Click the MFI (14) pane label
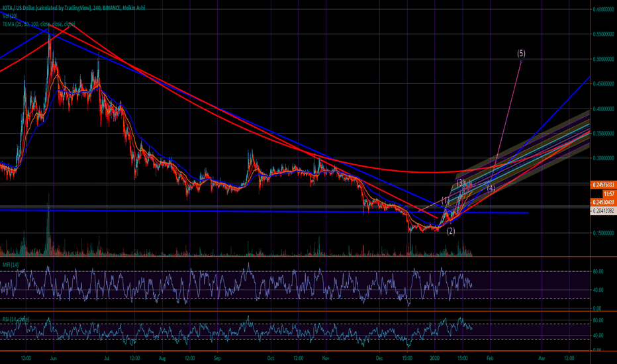Image resolution: width=617 pixels, height=364 pixels. pyautogui.click(x=10, y=265)
